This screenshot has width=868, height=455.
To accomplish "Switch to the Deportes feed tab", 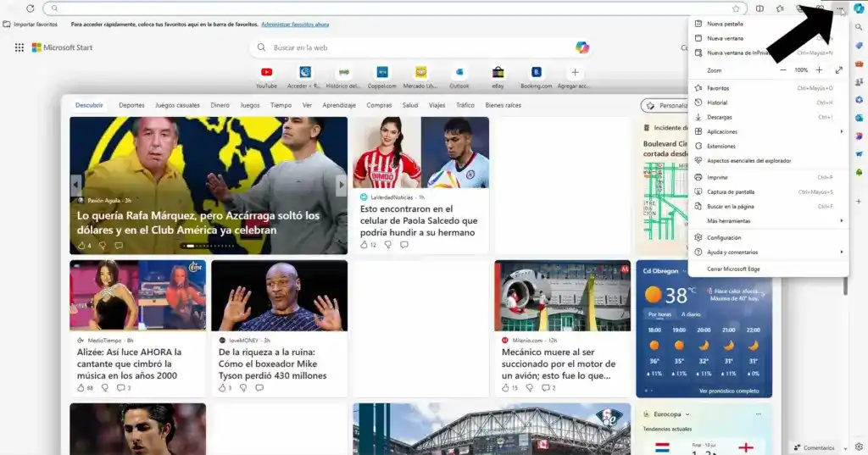I will point(131,105).
